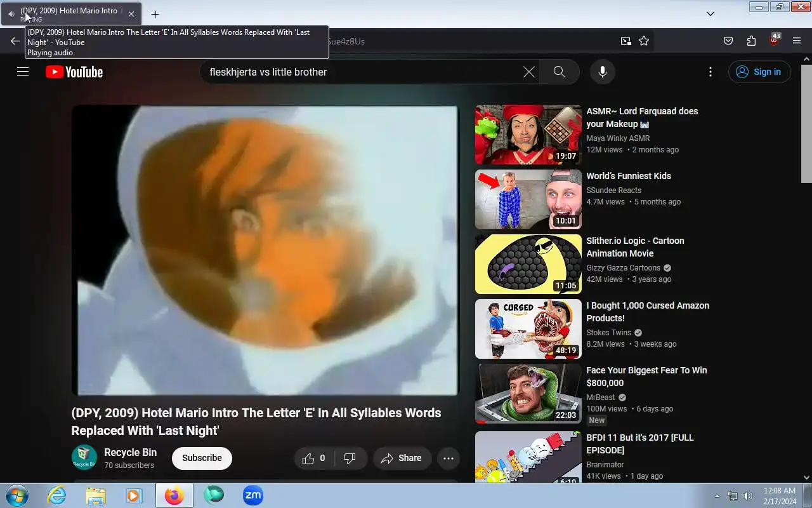Open the Zoom taskbar icon
Viewport: 812px width, 508px height.
click(253, 495)
